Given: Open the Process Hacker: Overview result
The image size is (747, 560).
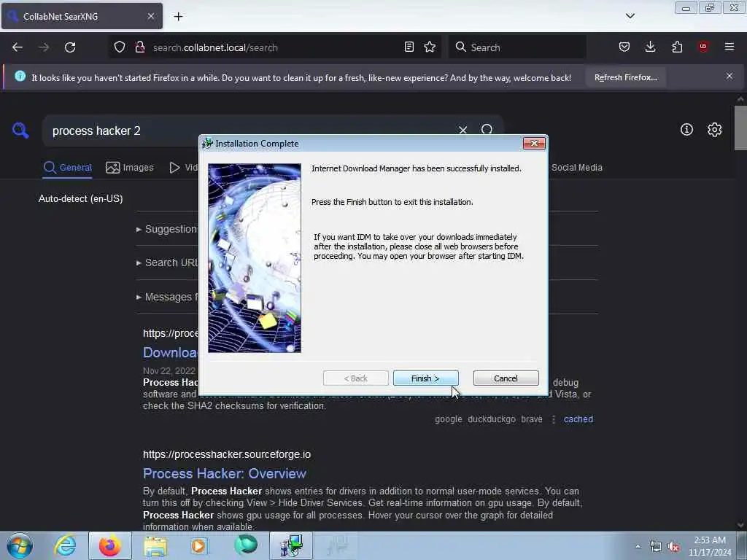Looking at the screenshot, I should [x=225, y=474].
